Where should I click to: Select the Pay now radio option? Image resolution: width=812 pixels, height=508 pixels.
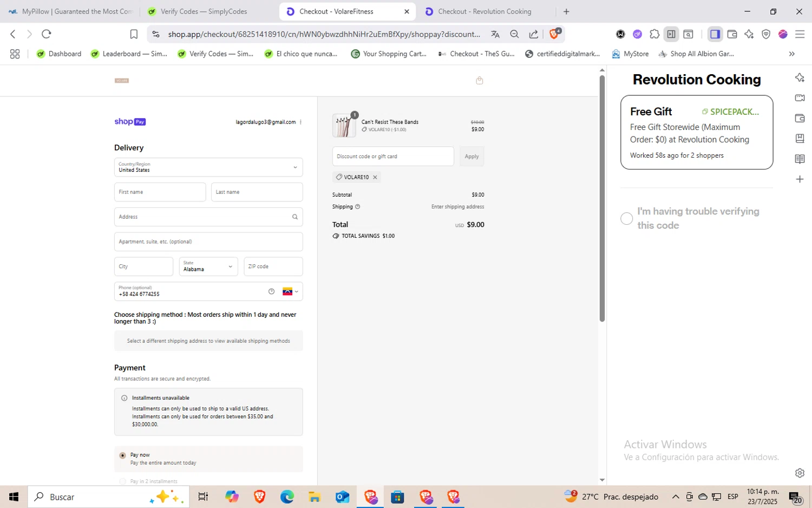pyautogui.click(x=123, y=455)
